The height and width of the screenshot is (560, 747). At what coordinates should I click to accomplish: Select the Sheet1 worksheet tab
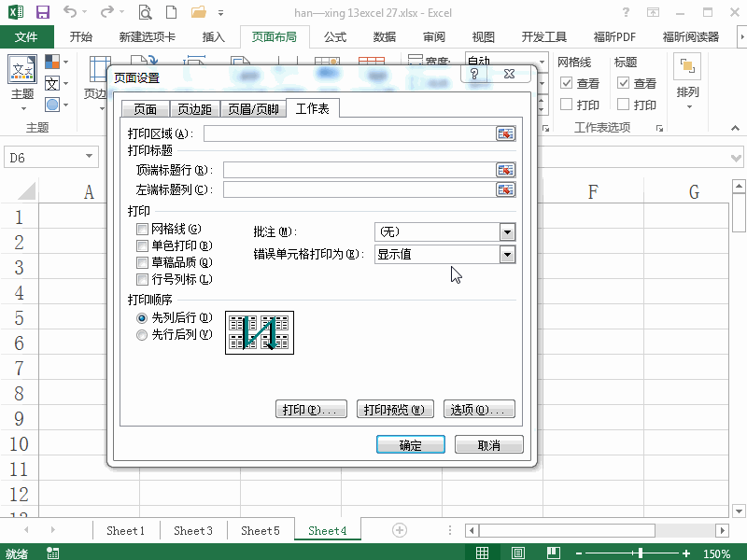coord(125,529)
